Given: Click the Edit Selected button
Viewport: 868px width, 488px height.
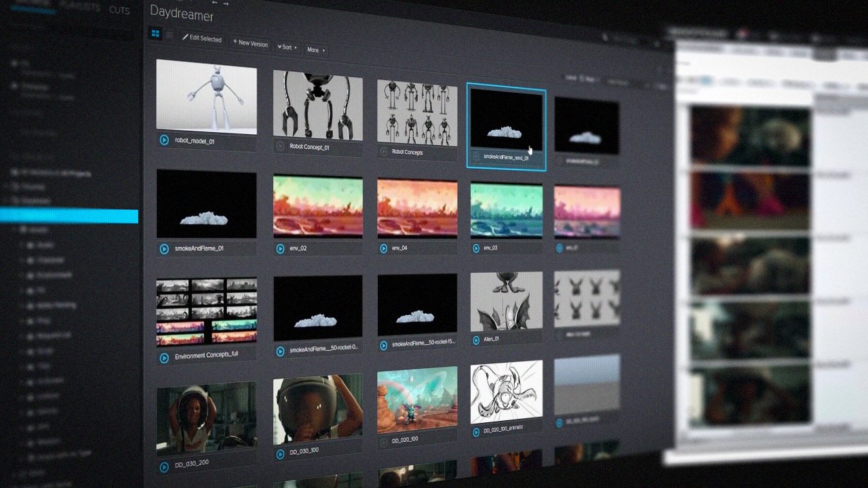Looking at the screenshot, I should click(203, 39).
